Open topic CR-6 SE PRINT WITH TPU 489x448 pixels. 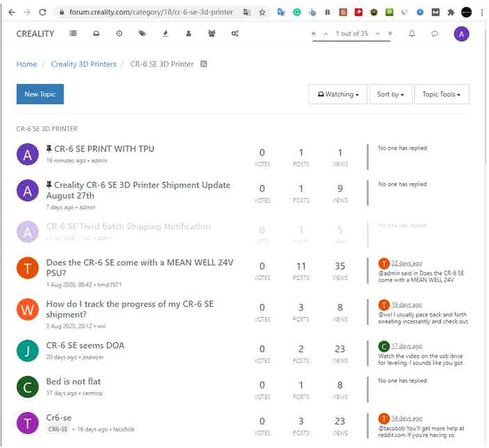click(x=104, y=148)
